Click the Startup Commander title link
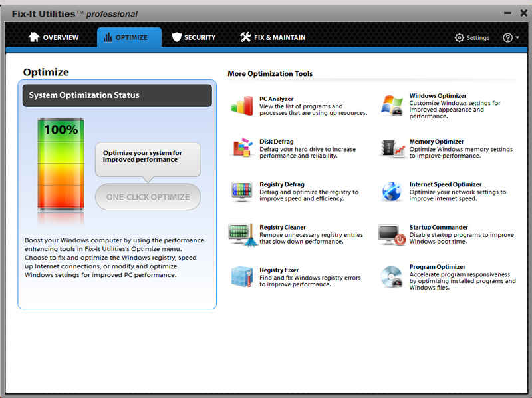The width and height of the screenshot is (532, 398). click(438, 227)
